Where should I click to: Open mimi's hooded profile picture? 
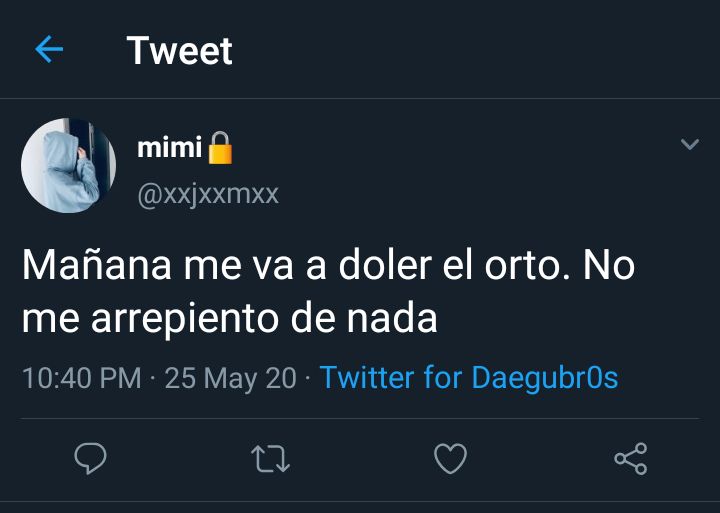click(x=68, y=165)
